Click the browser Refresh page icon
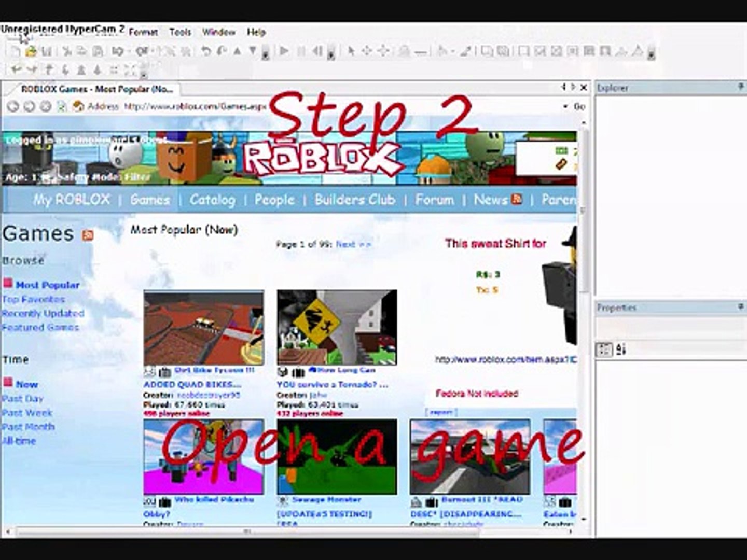Viewport: 747px width, 560px height. pyautogui.click(x=62, y=106)
